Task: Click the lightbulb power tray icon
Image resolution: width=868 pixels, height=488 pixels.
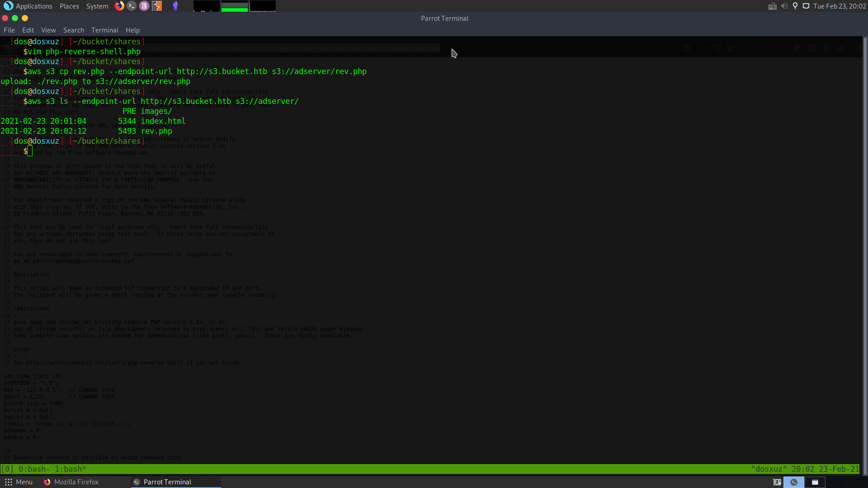Action: (x=795, y=6)
